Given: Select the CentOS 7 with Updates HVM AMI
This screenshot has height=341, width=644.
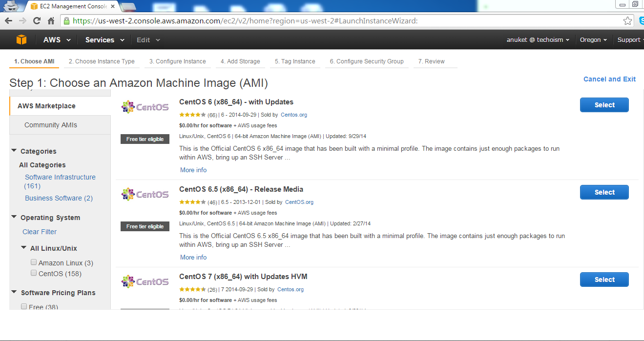Looking at the screenshot, I should tap(604, 280).
